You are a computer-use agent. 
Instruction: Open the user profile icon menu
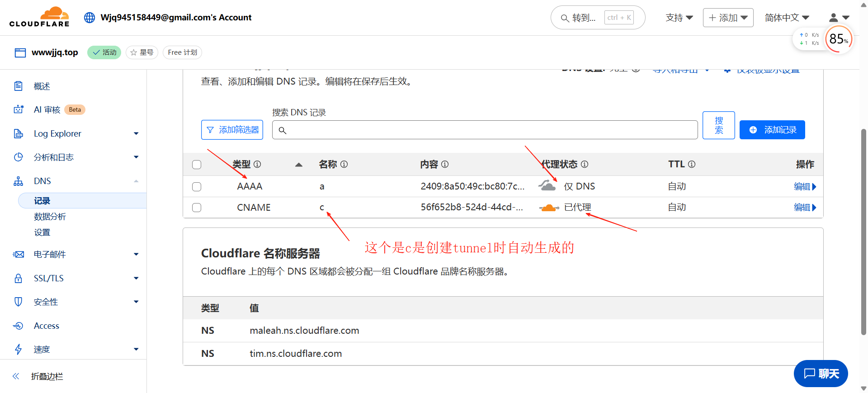pos(839,18)
